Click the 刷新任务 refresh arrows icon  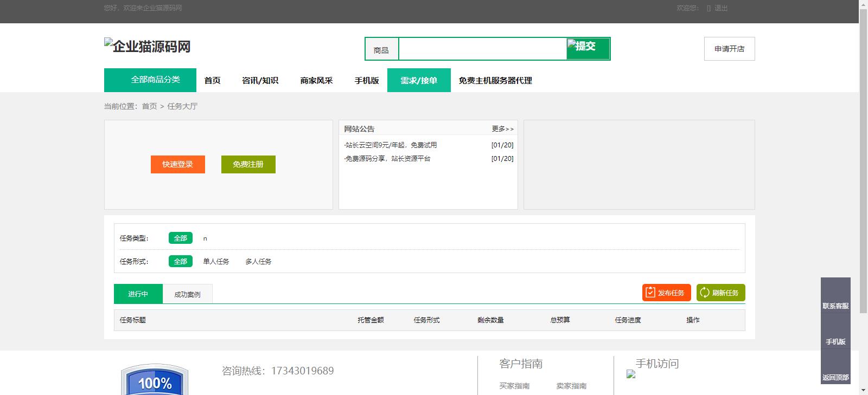(x=705, y=293)
